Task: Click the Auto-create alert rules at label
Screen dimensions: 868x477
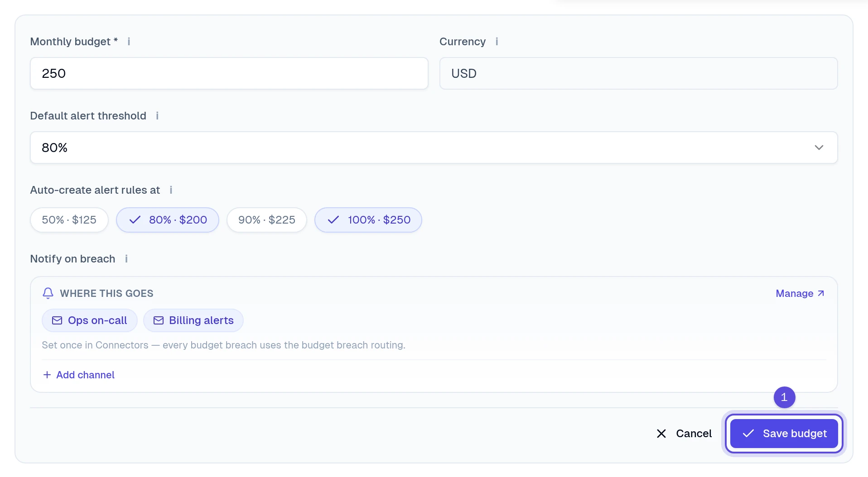Action: [95, 190]
